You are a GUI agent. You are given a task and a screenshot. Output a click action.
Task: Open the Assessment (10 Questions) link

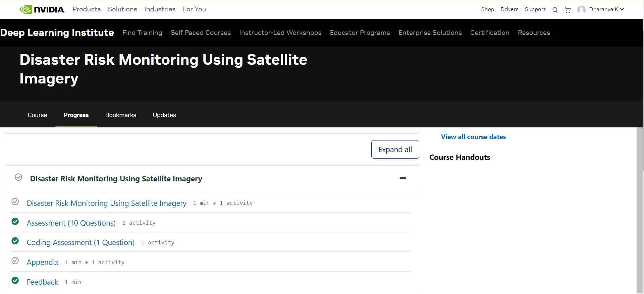(71, 223)
